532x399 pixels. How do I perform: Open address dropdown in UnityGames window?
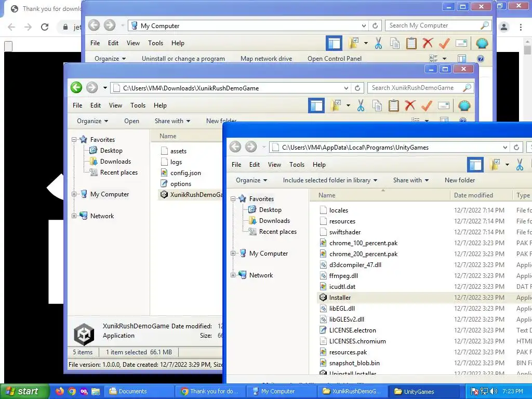[505, 147]
